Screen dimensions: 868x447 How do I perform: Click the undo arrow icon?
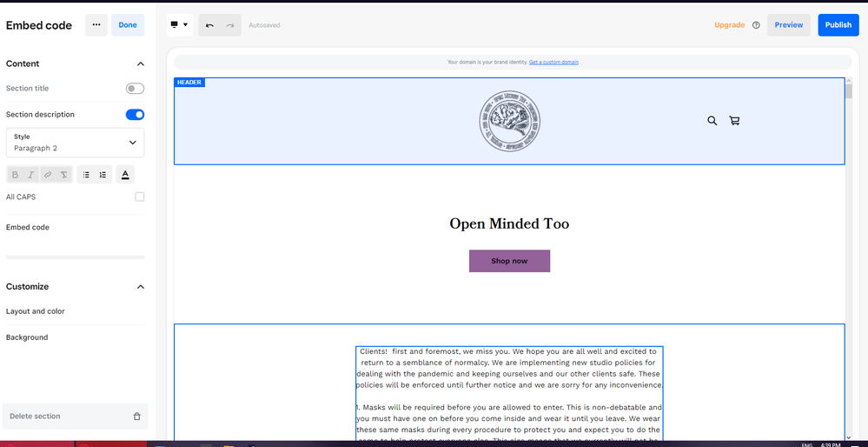(x=209, y=25)
